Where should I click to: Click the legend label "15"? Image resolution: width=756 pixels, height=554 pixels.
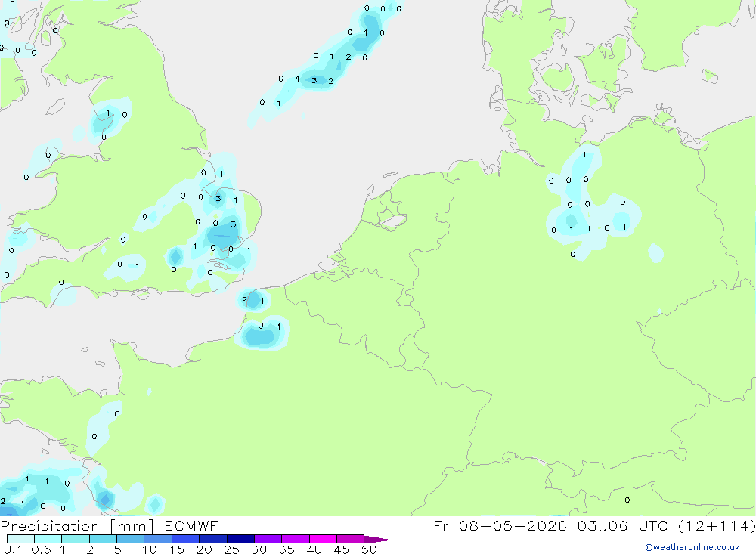click(177, 549)
